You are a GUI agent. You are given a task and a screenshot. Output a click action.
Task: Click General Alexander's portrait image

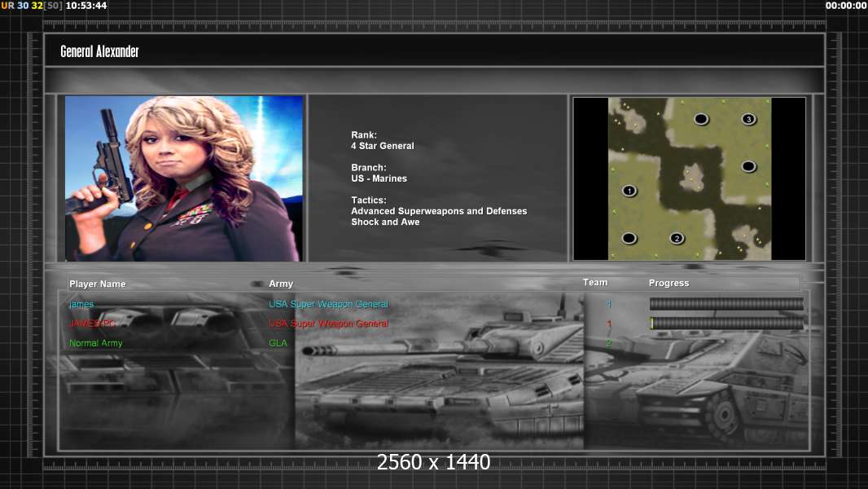click(184, 178)
